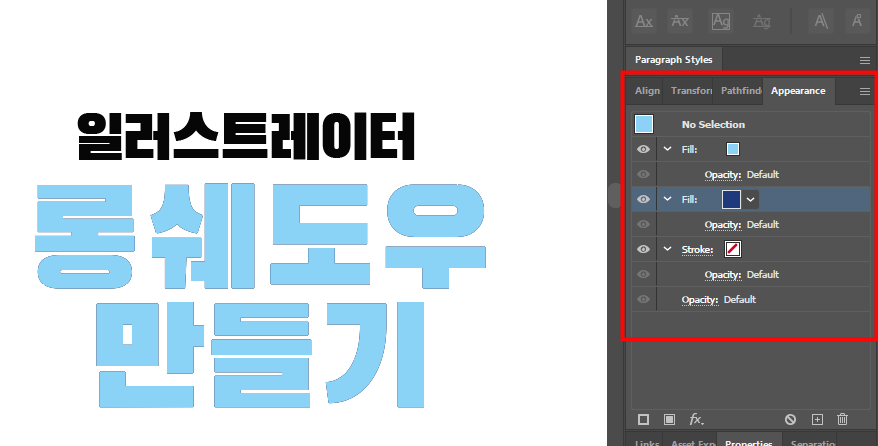Click the blue 만들기 text on canvas
The width and height of the screenshot is (878, 446).
pos(260,355)
